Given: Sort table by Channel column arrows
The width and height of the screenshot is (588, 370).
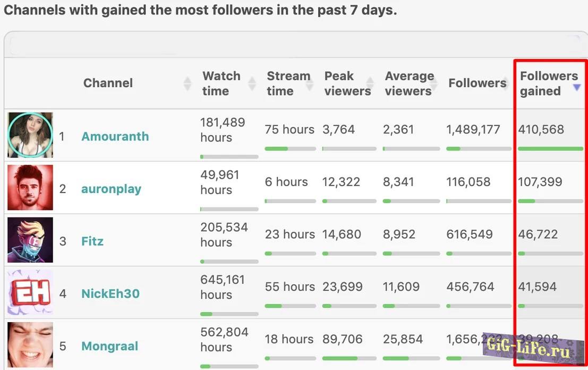Looking at the screenshot, I should (x=187, y=83).
